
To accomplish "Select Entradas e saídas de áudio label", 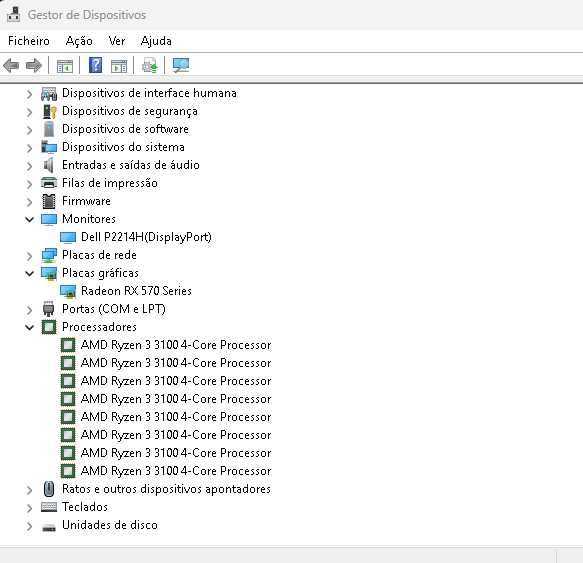I will click(131, 165).
